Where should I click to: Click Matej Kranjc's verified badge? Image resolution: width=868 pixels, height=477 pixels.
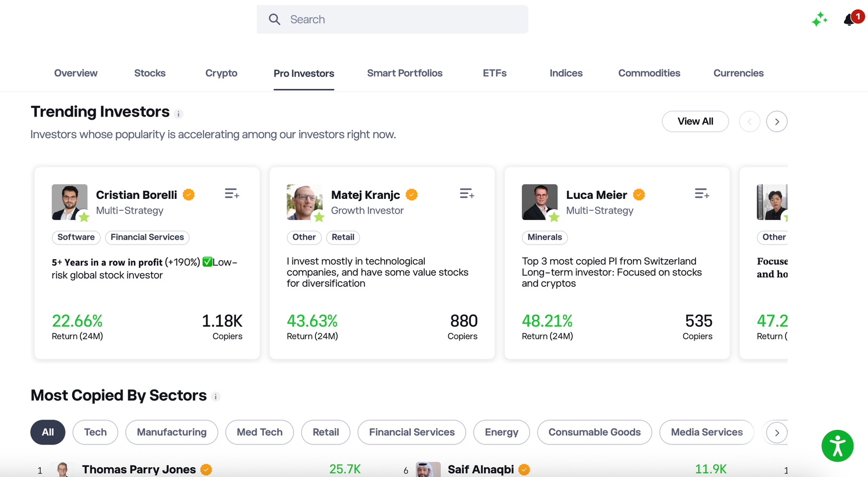pos(412,195)
